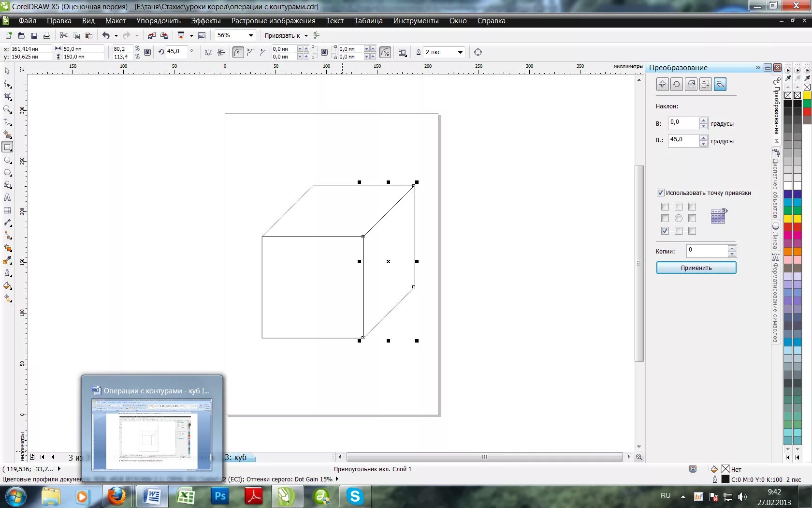The width and height of the screenshot is (812, 508).
Task: Expand application launcher dropdown arrow
Action: point(191,35)
